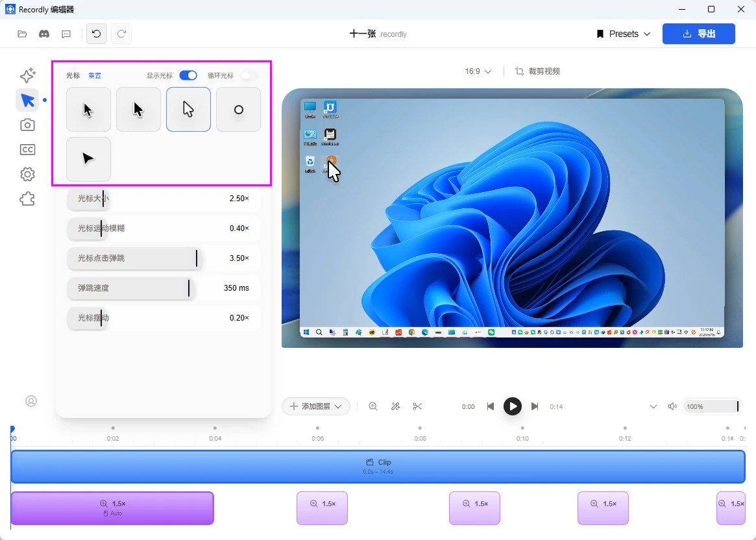Skip to the next frame
The image size is (756, 540).
535,406
